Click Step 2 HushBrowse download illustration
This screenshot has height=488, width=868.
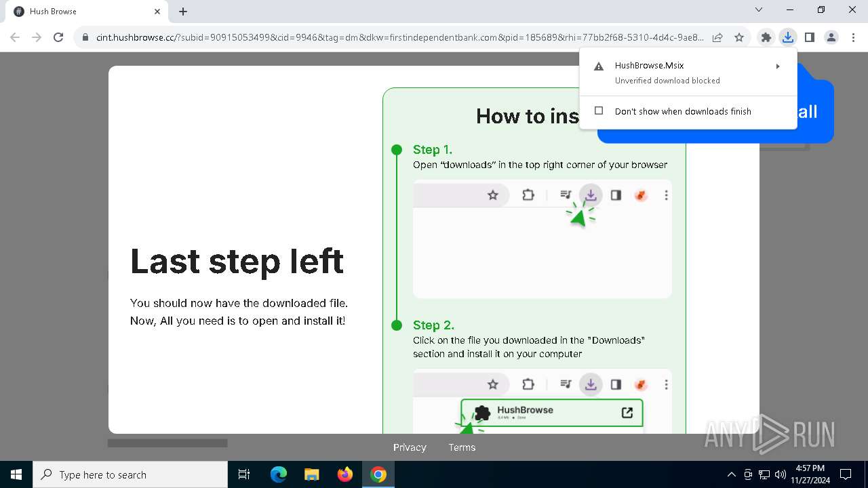[542, 401]
